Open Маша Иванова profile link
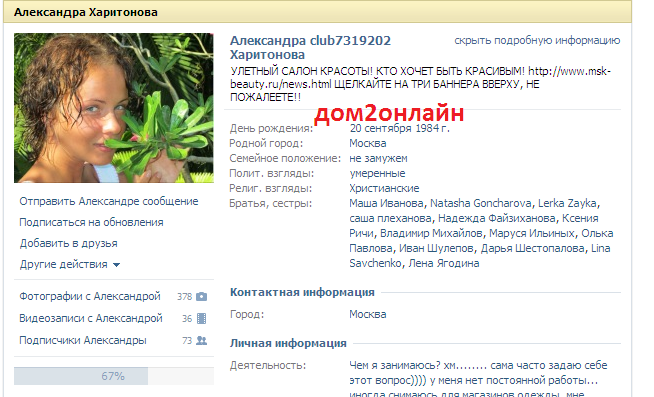This screenshot has height=397, width=654. click(386, 204)
